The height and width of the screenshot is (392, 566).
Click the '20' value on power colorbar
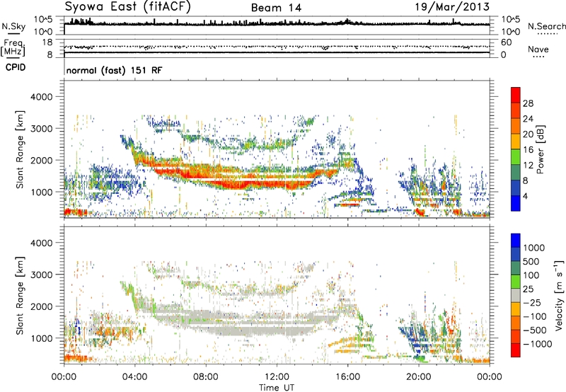pos(528,134)
